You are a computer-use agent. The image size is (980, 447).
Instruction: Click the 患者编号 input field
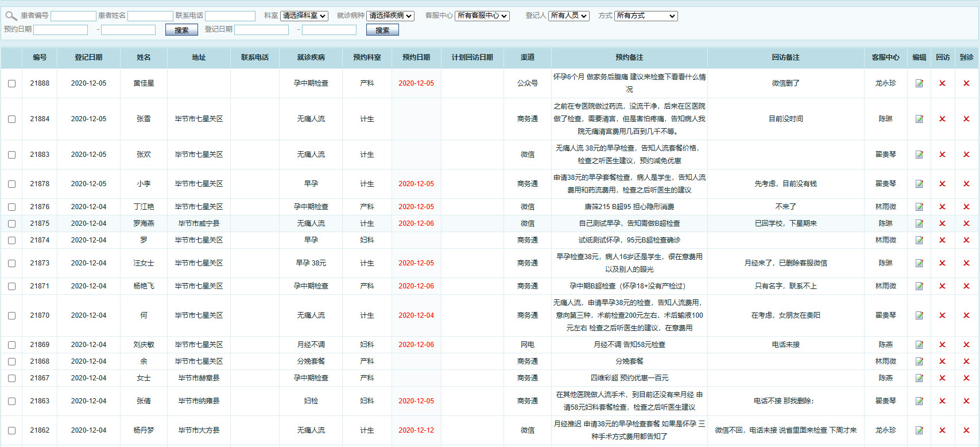[73, 16]
